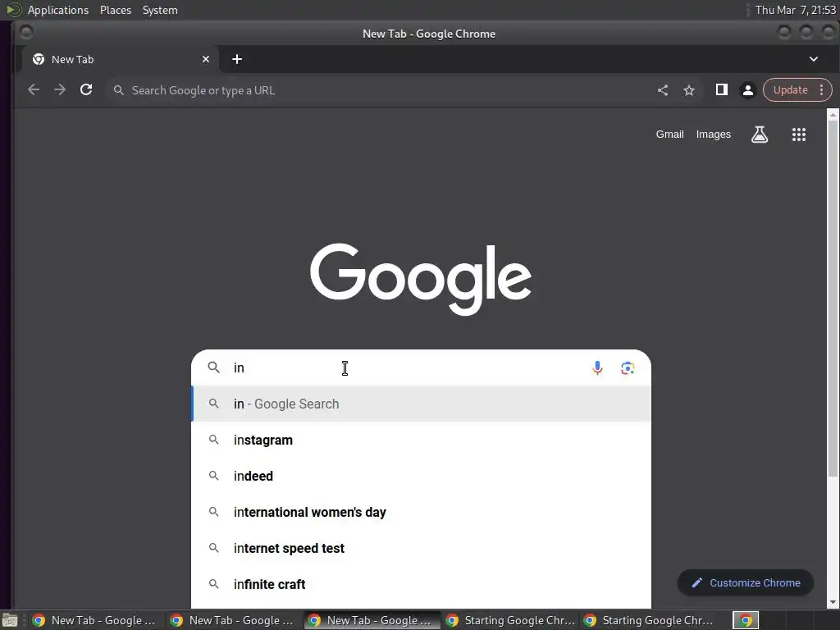Choose the 'instagram' suggestion
The height and width of the screenshot is (630, 840).
(x=421, y=440)
